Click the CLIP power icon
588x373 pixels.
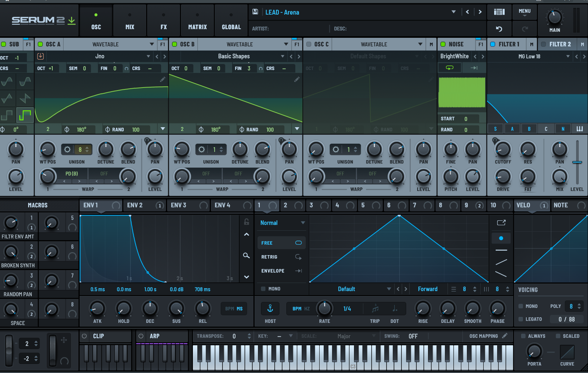tap(84, 336)
